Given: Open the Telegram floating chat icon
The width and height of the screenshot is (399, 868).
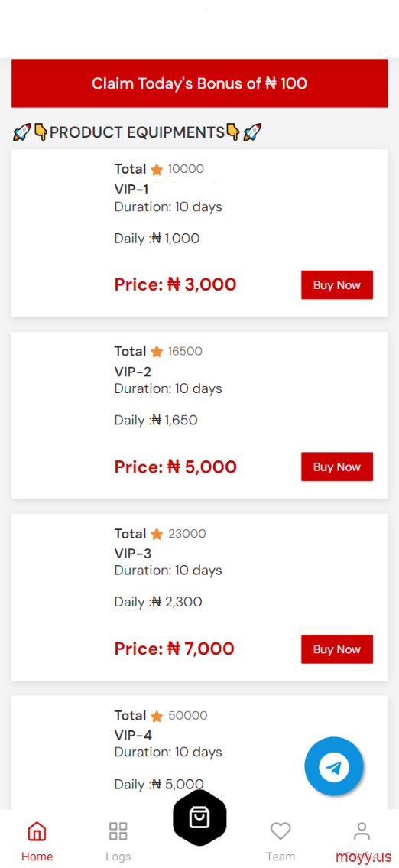Looking at the screenshot, I should coord(334,766).
